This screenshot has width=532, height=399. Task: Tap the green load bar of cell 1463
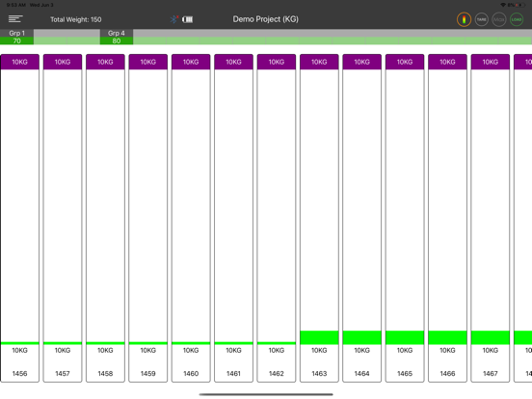(319, 337)
